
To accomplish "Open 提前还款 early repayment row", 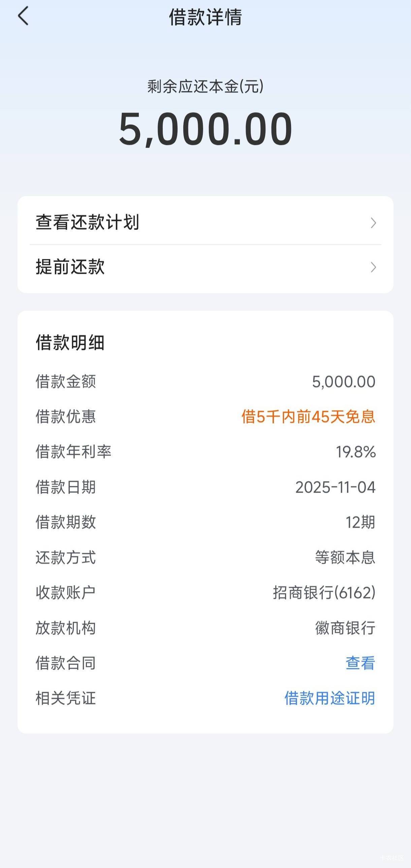I will point(70,267).
